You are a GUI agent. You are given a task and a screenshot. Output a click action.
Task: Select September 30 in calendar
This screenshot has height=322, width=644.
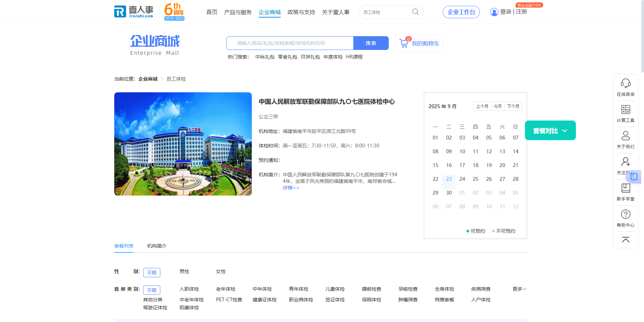449,193
